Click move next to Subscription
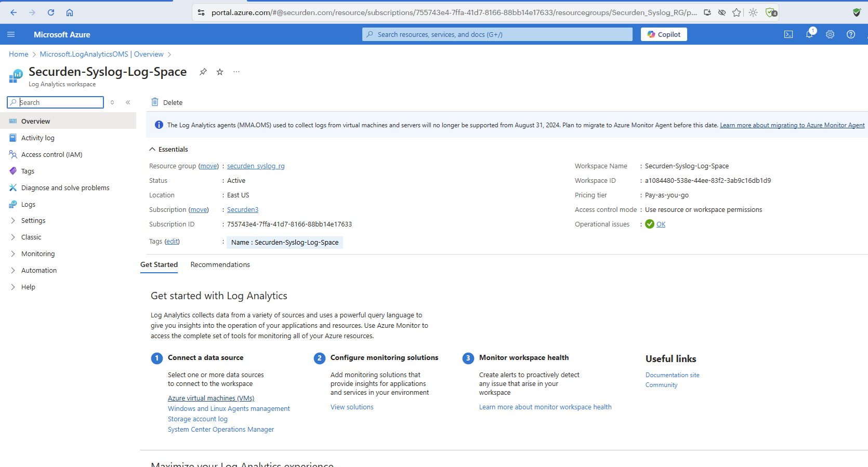The image size is (868, 467). coord(199,210)
